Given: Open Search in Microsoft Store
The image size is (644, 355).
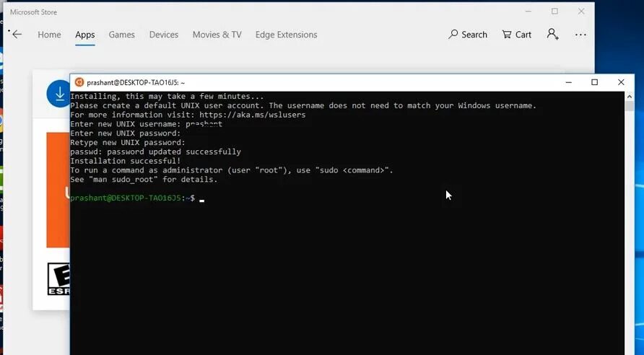Looking at the screenshot, I should click(x=468, y=35).
